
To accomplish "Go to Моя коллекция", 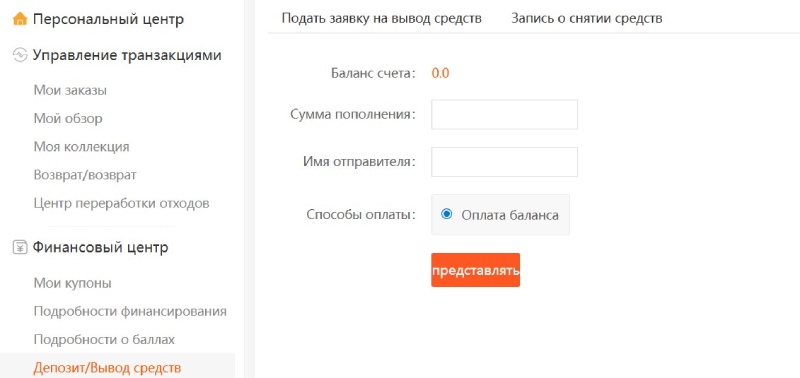I will (x=82, y=147).
